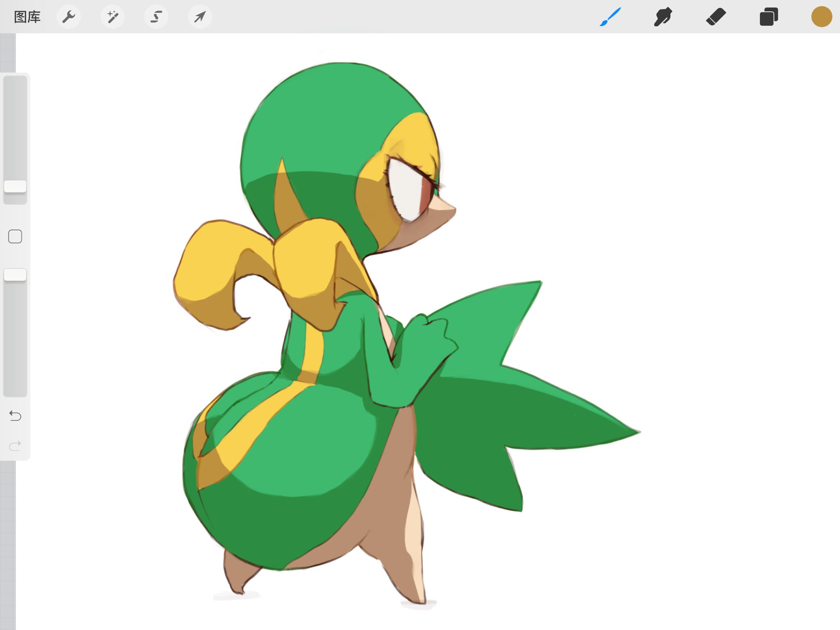Select the Smudge tool

(x=663, y=17)
